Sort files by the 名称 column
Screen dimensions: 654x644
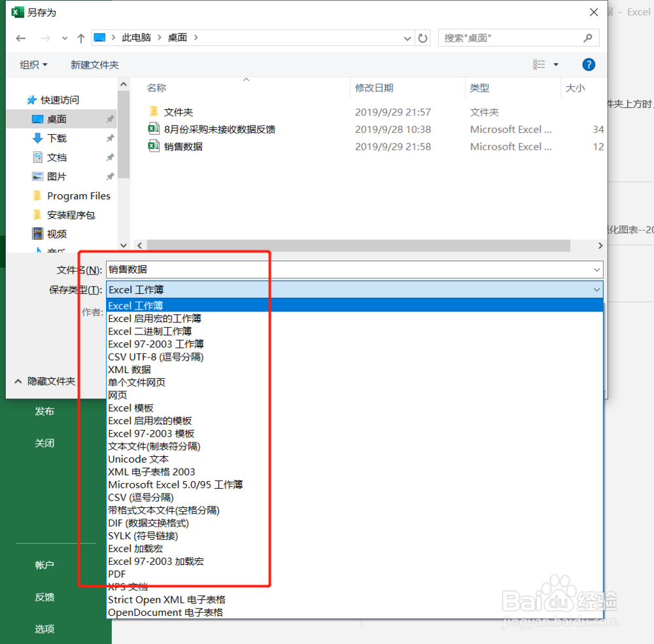(x=156, y=88)
